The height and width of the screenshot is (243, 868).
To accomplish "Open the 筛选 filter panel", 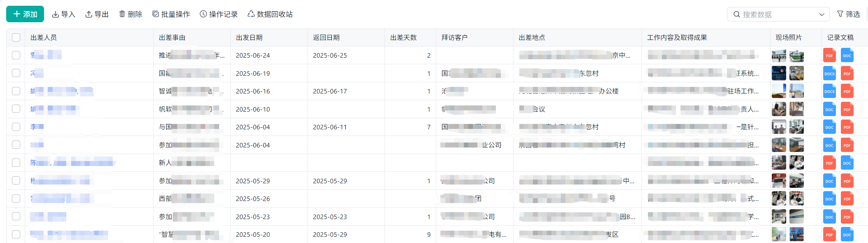I will [x=849, y=14].
